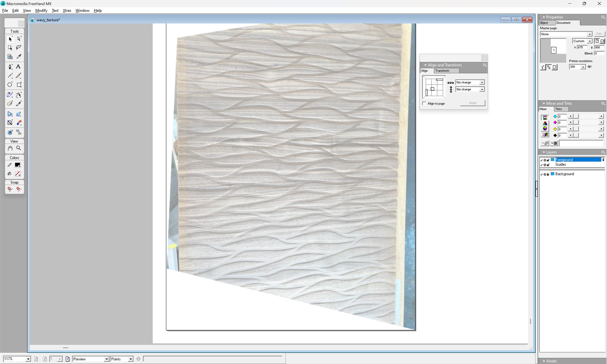
Task: Open the Master page None dropdown
Action: tap(589, 34)
